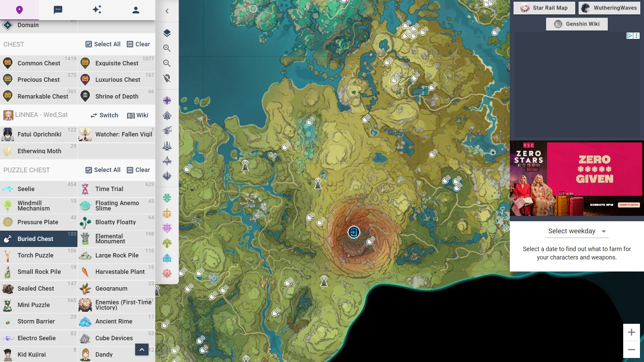The height and width of the screenshot is (362, 644).
Task: Click the Cube Devices icon
Action: click(x=85, y=338)
